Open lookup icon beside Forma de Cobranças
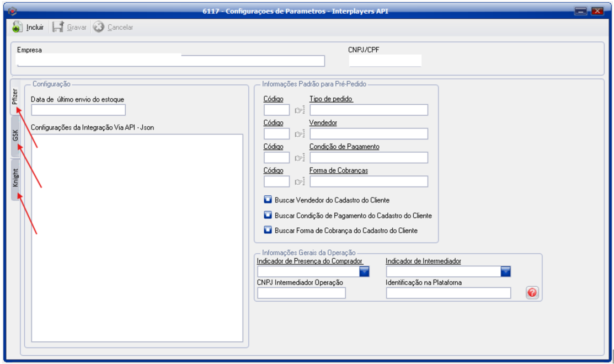614x364 pixels. click(300, 181)
